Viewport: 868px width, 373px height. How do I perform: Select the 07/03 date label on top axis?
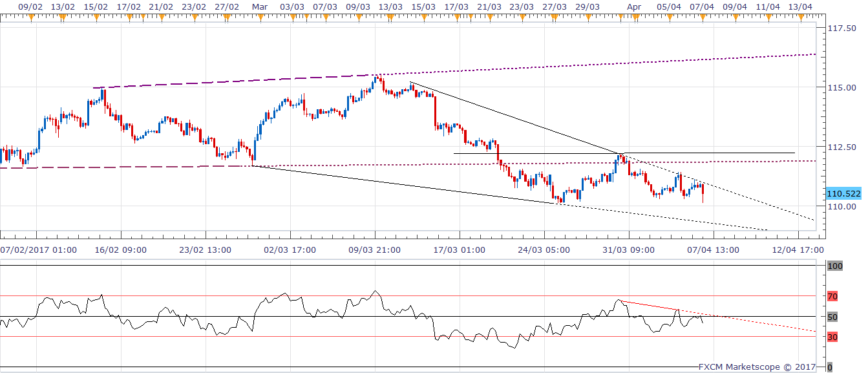pyautogui.click(x=325, y=6)
